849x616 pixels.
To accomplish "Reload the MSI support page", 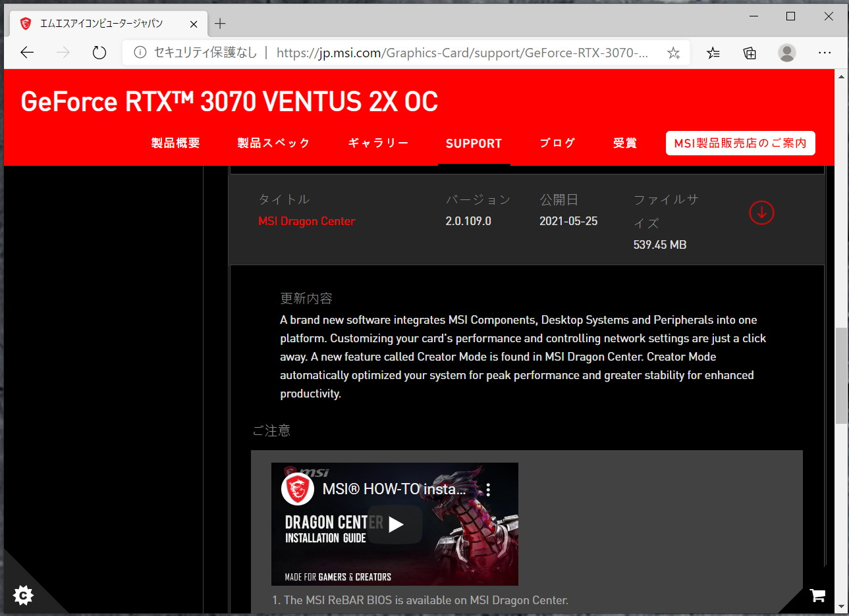I will tap(99, 53).
